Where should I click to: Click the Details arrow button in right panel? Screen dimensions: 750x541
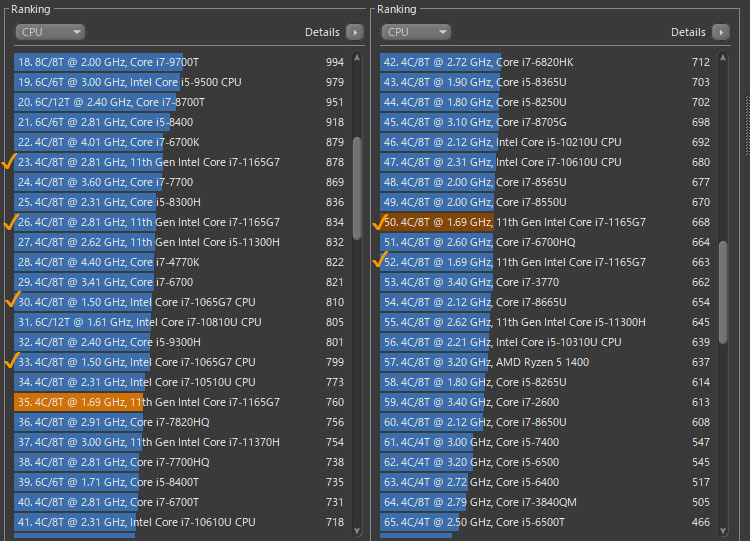click(x=721, y=32)
